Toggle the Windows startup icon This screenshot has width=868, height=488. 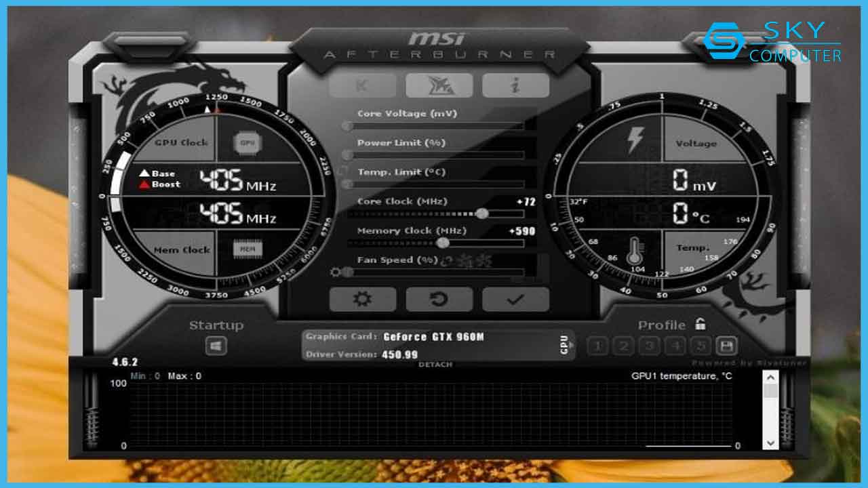click(216, 346)
